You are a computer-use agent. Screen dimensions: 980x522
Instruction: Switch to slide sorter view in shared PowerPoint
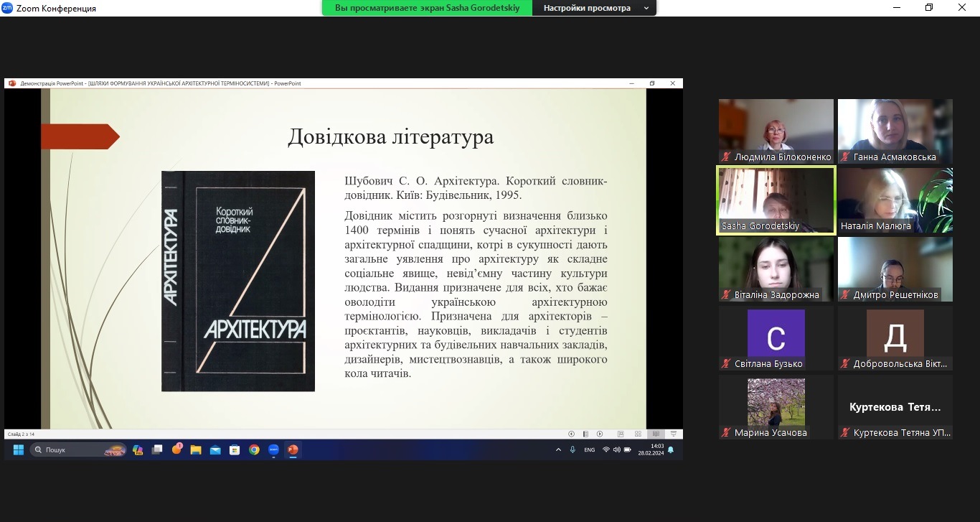click(x=638, y=434)
